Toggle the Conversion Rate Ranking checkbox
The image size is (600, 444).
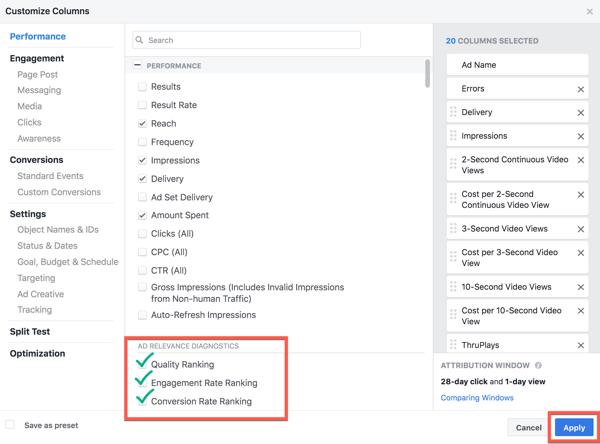(142, 400)
